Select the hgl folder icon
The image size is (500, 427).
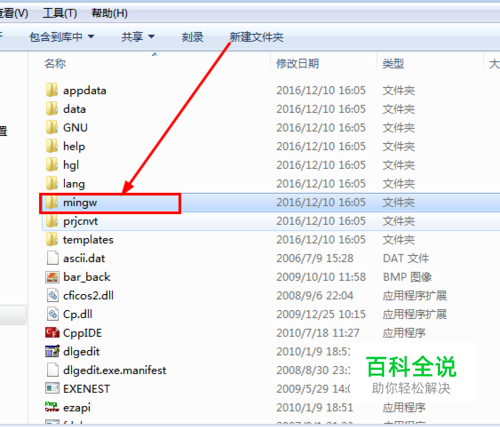[52, 165]
